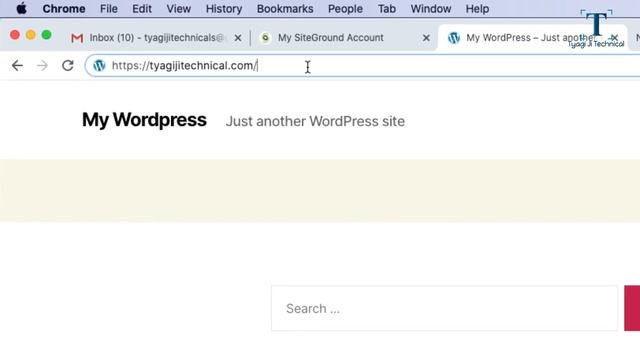Screen dimensions: 640x360
Task: Click the green fullscreen window button
Action: tap(47, 35)
